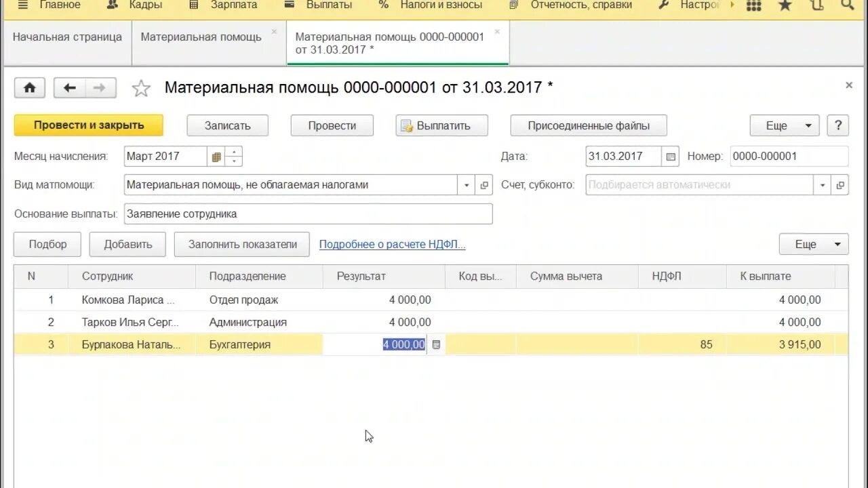Click Провести button
The width and height of the screenshot is (868, 488).
[332, 125]
